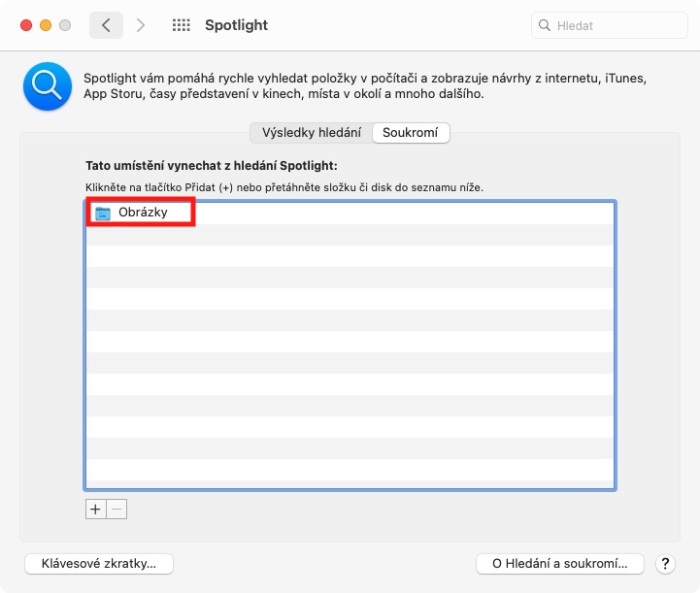This screenshot has height=593, width=700.
Task: Click the forward navigation arrow
Action: coord(141,25)
